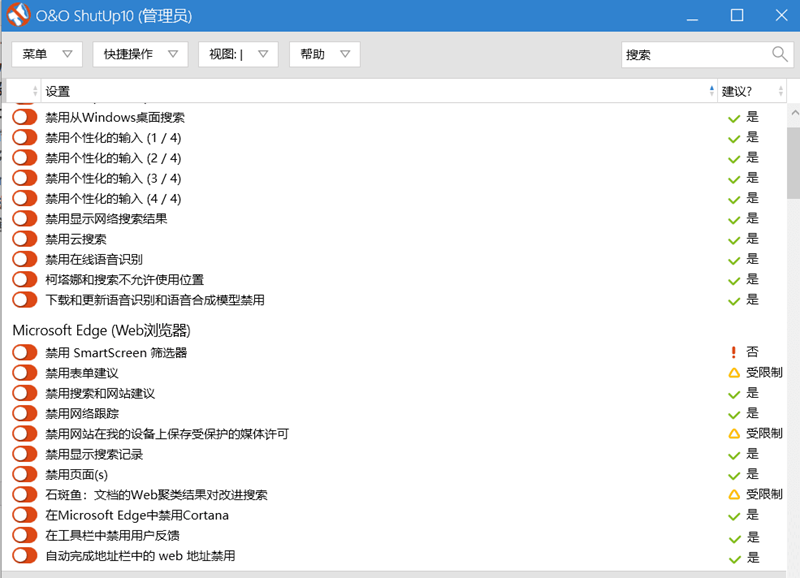The width and height of the screenshot is (800, 578).
Task: Toggle 禁用在线语音识别 switch
Action: [24, 259]
